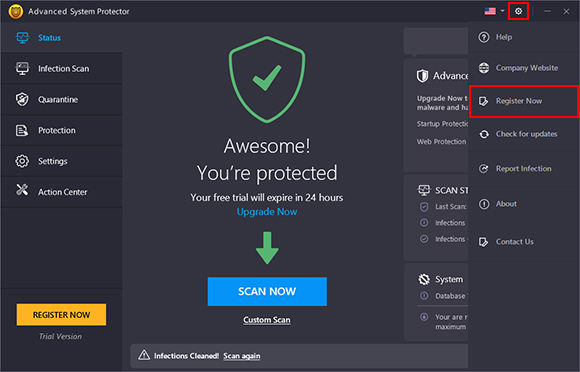Screen dimensions: 580x372
Task: Click the Quarantine shield icon
Action: [22, 99]
